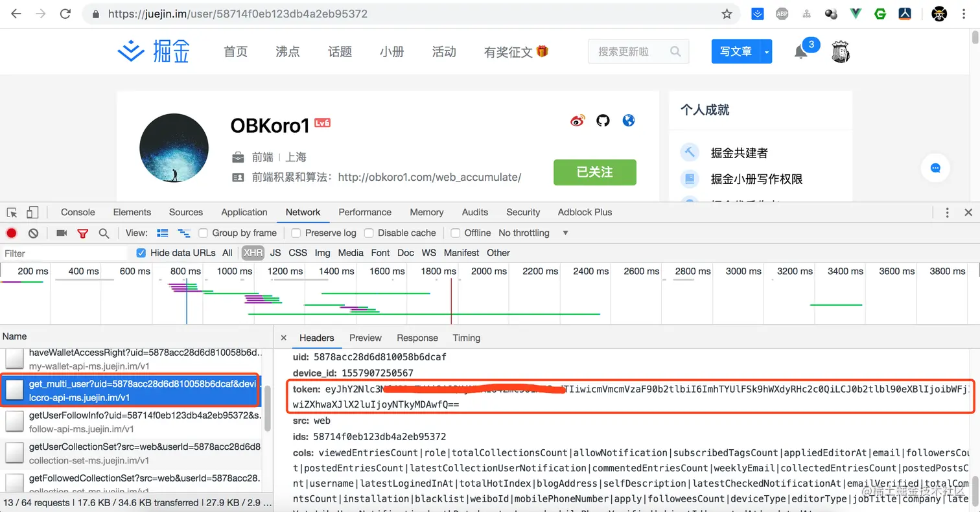The height and width of the screenshot is (512, 980).
Task: Switch to the Console tab
Action: click(x=78, y=213)
